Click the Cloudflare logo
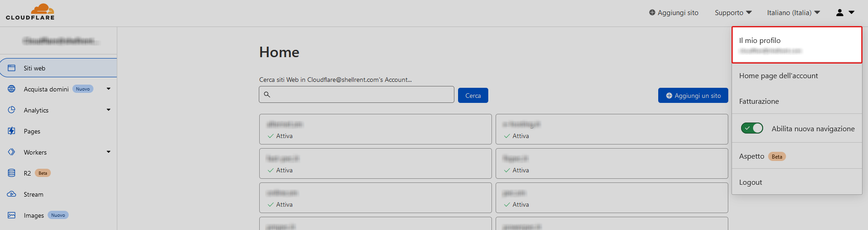This screenshot has height=230, width=868. (x=30, y=12)
